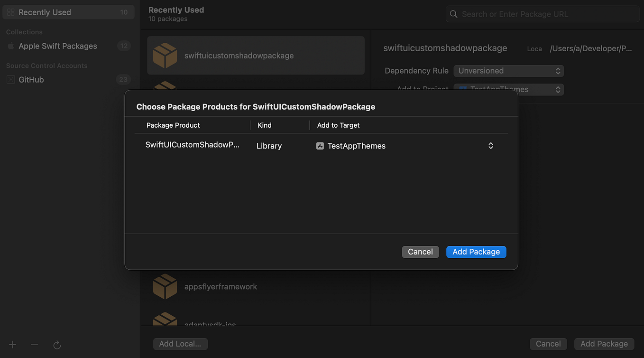This screenshot has width=644, height=358.
Task: Open the Add to Project dropdown
Action: [508, 89]
